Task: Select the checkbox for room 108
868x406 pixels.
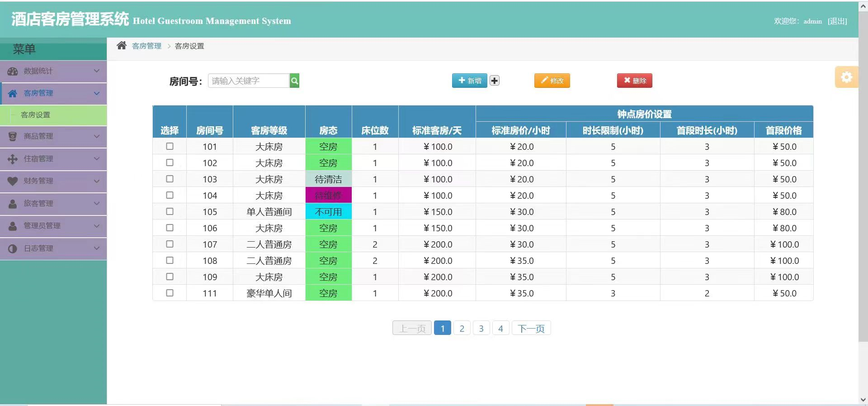Action: click(x=170, y=260)
